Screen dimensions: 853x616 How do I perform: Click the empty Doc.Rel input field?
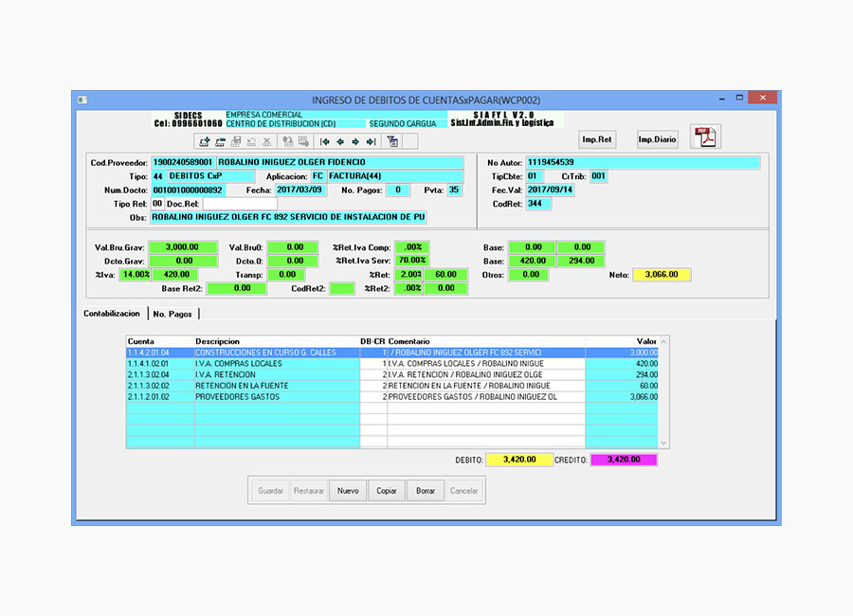click(239, 204)
